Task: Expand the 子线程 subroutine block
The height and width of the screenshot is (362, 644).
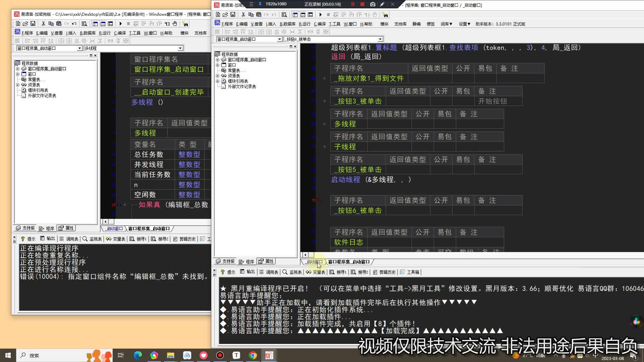Action: point(324,147)
